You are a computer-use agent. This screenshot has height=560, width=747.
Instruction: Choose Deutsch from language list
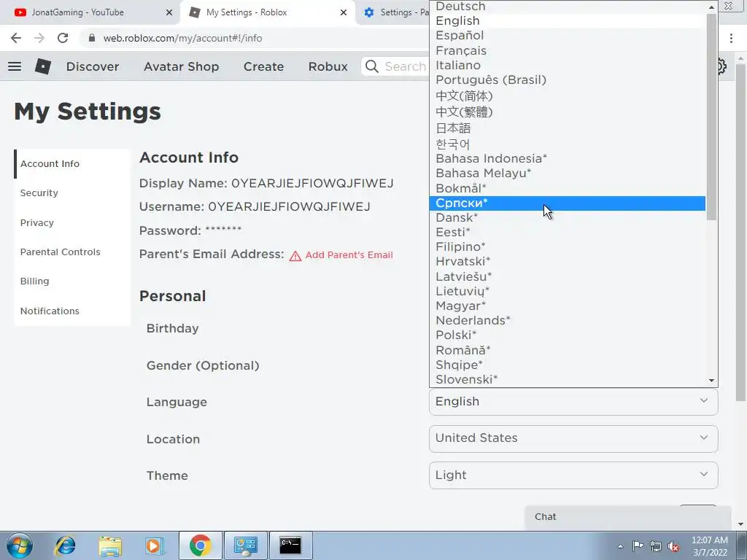567,6
